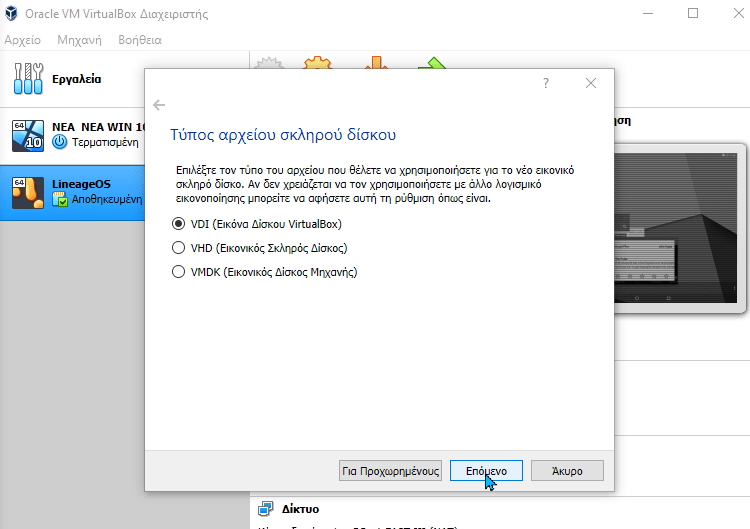The width and height of the screenshot is (750, 529).
Task: Select the ΝΕΑ ΝΕΑ WIN 10 machine icon
Action: coord(28,136)
